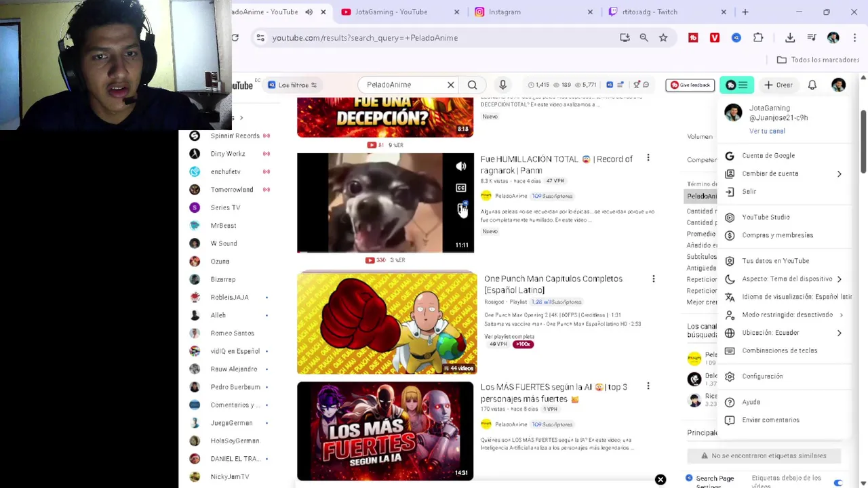Click the install app icon in address bar

pyautogui.click(x=625, y=38)
